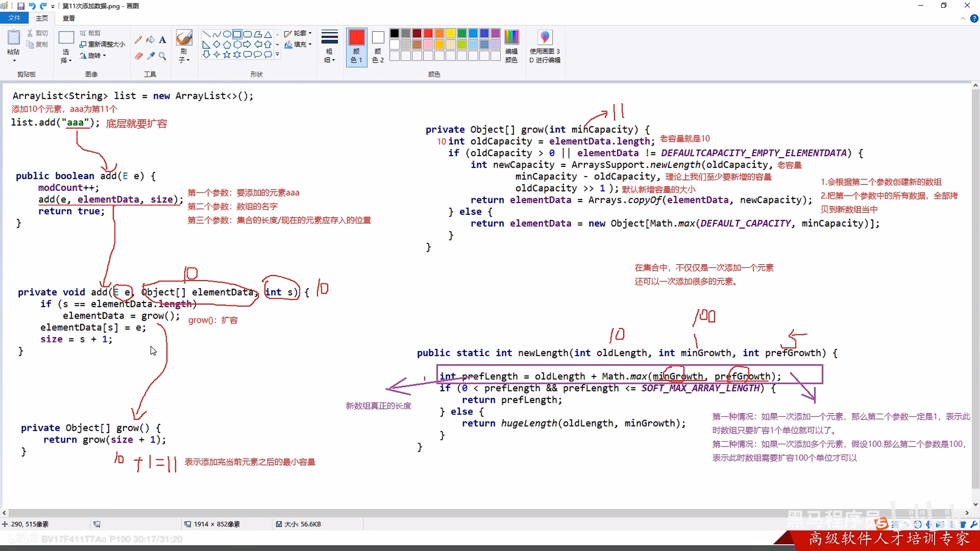This screenshot has width=980, height=551.
Task: Click 编辑颜色 edit colors button
Action: pyautogui.click(x=511, y=46)
